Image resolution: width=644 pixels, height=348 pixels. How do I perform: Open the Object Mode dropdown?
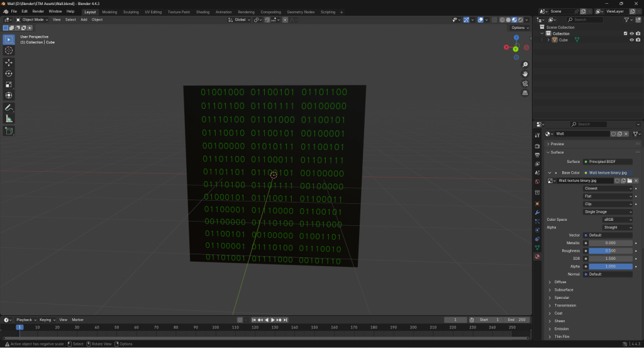31,20
